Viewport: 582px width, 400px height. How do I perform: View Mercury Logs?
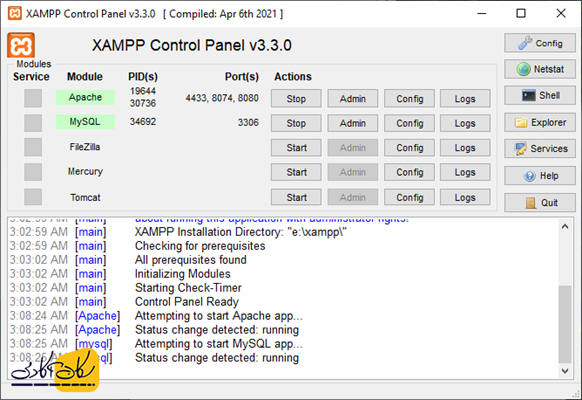point(465,172)
